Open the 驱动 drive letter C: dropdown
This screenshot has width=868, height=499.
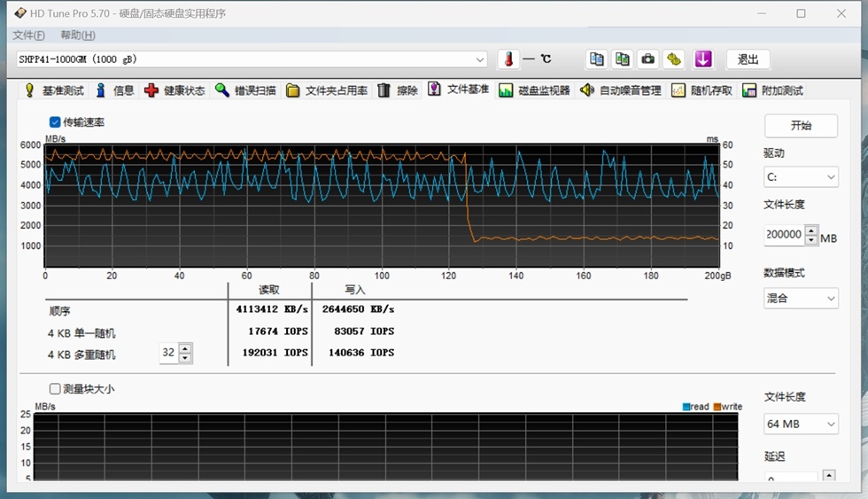[800, 177]
